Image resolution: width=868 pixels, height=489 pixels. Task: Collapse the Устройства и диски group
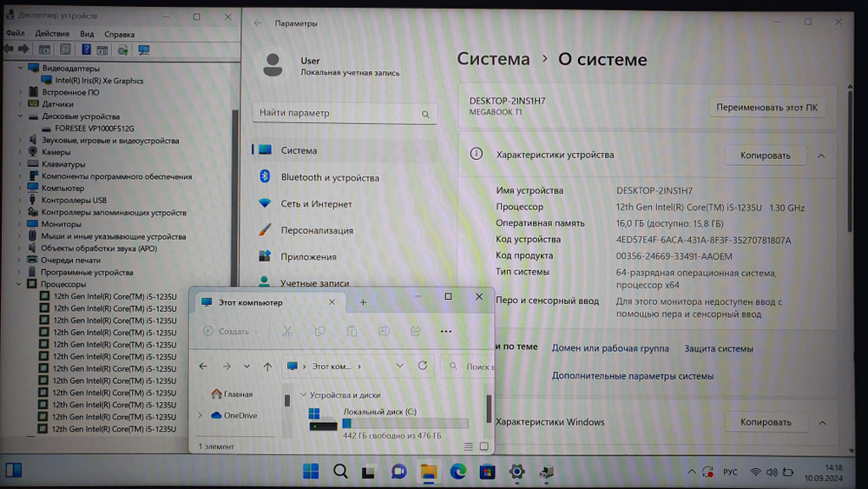point(303,395)
